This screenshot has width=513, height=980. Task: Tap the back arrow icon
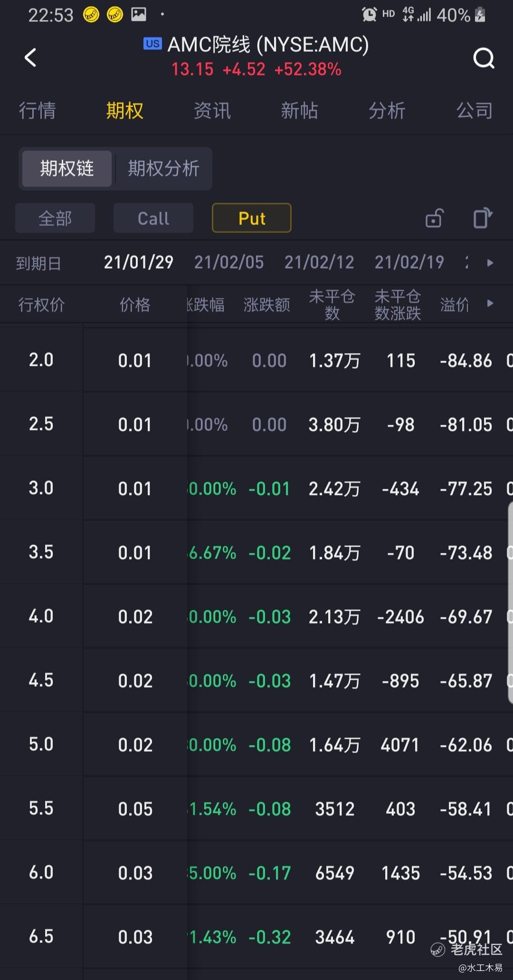30,58
